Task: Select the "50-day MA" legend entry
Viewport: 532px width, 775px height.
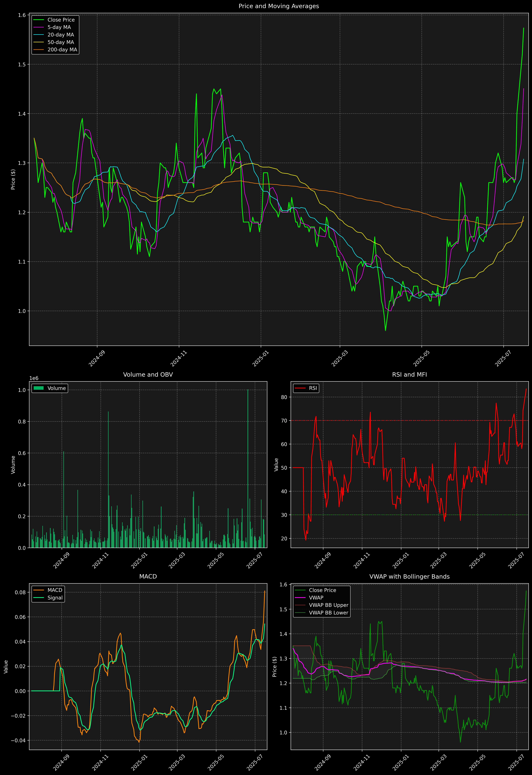Action: click(61, 42)
